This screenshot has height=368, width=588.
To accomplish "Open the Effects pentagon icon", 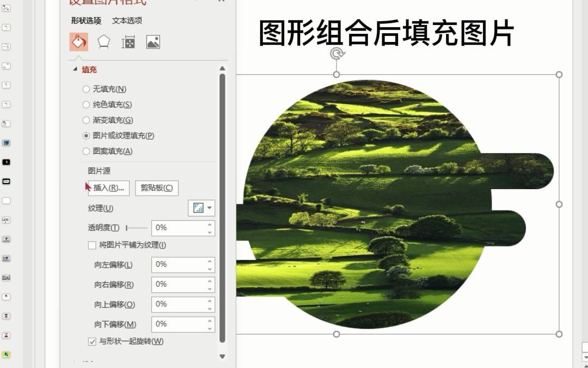I will point(103,41).
